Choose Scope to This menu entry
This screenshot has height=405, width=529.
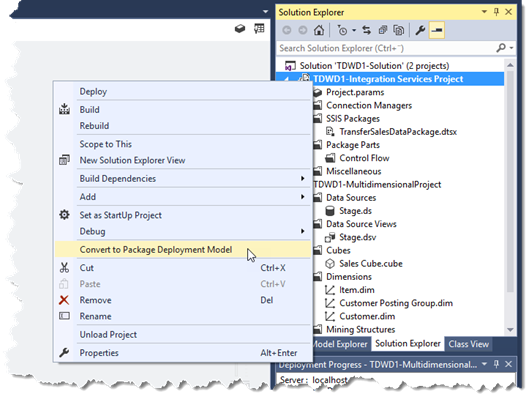point(183,144)
